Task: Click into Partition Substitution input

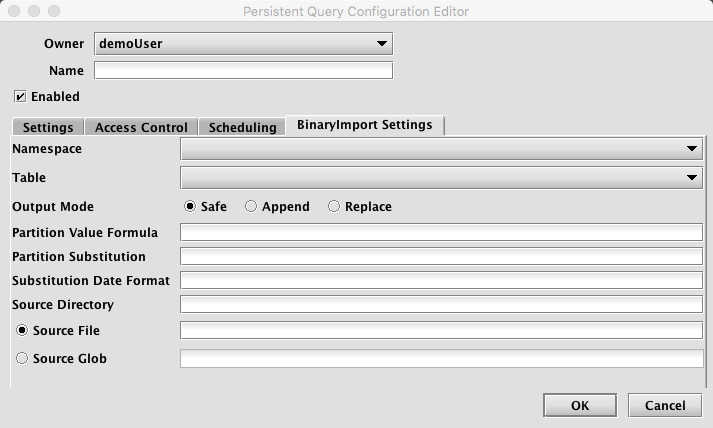Action: pyautogui.click(x=441, y=257)
